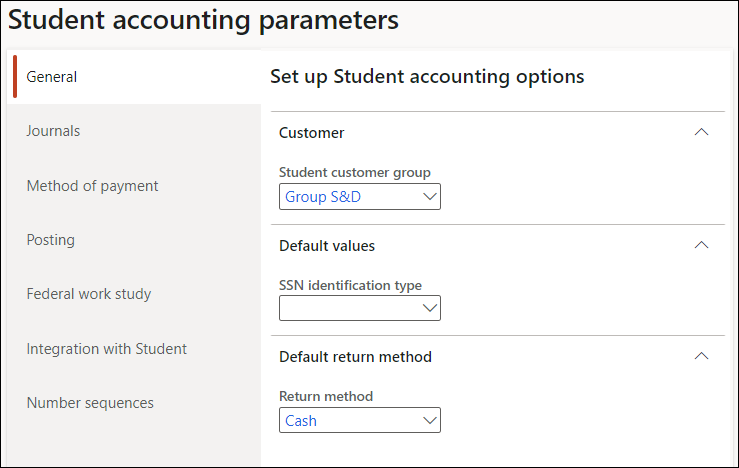Open the Return method dropdown arrow

pyautogui.click(x=430, y=421)
